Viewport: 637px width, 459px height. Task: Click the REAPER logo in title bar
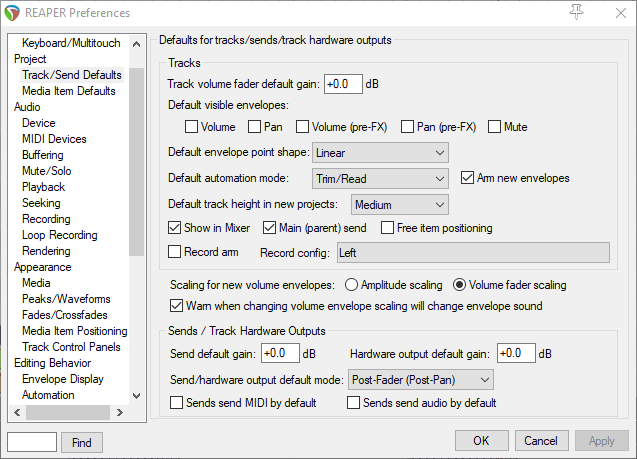(13, 12)
